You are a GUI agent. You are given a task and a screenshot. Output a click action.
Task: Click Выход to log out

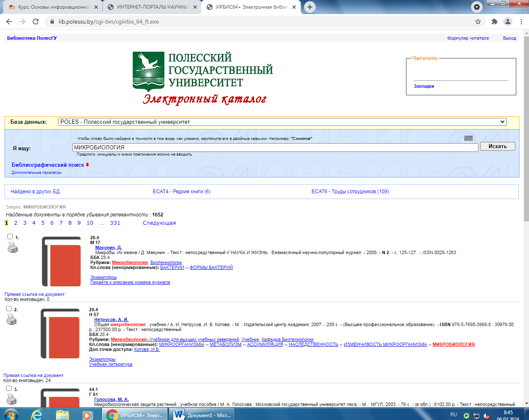click(510, 38)
